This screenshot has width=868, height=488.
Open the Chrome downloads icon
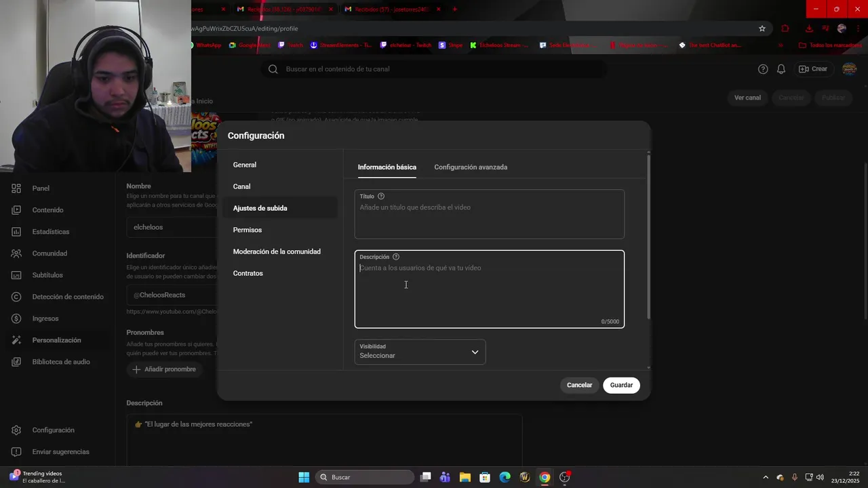coord(809,28)
